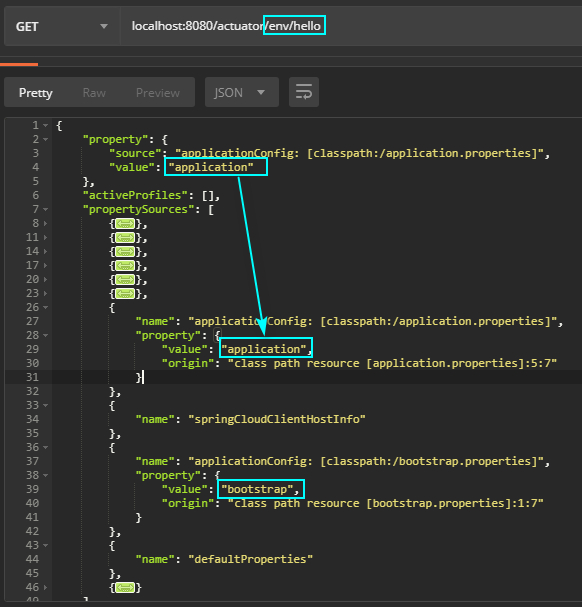The image size is (582, 607).
Task: Collapse the property object at line 38
Action: (x=46, y=475)
